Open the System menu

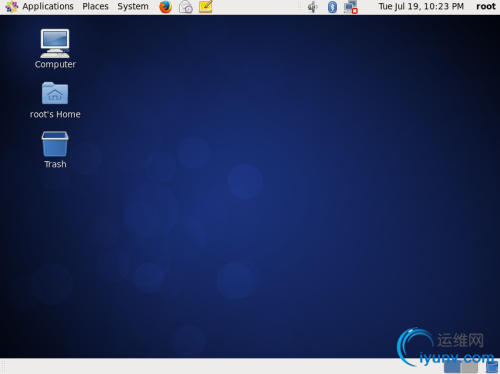point(133,7)
